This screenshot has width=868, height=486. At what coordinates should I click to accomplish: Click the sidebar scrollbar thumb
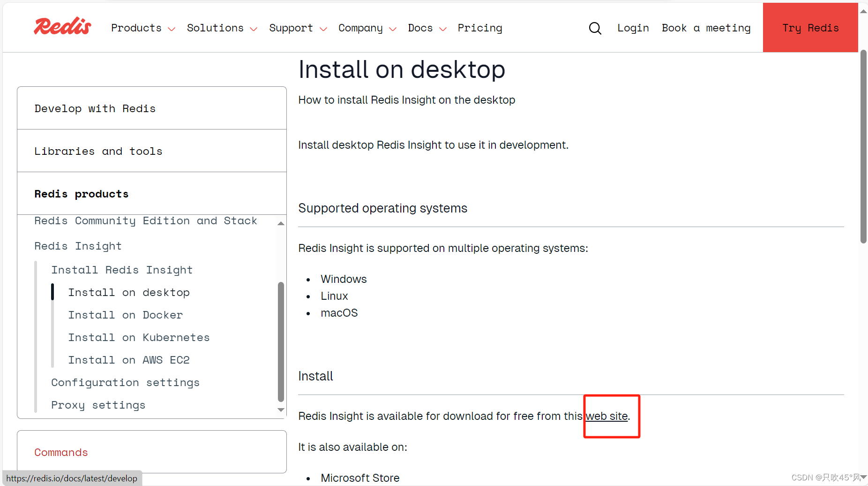281,342
